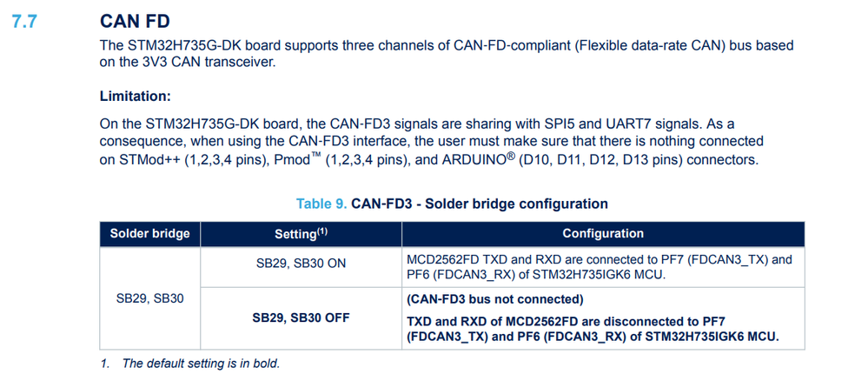Click the trademark symbol after Pmod

tap(315, 157)
